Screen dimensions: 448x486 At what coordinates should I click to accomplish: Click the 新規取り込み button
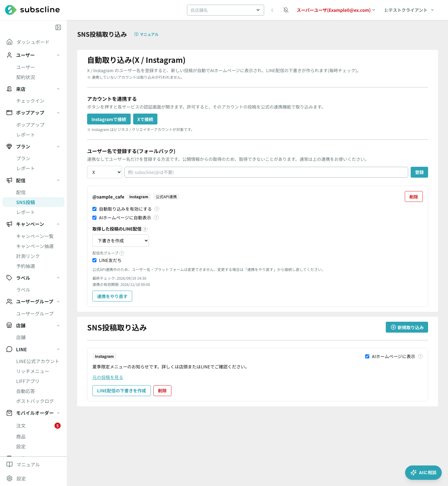tap(407, 327)
